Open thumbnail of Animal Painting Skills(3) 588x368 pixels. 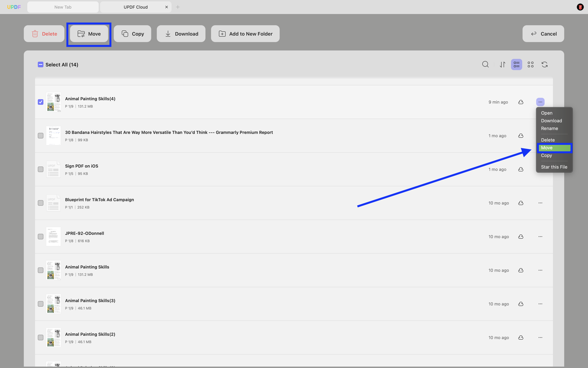(53, 304)
